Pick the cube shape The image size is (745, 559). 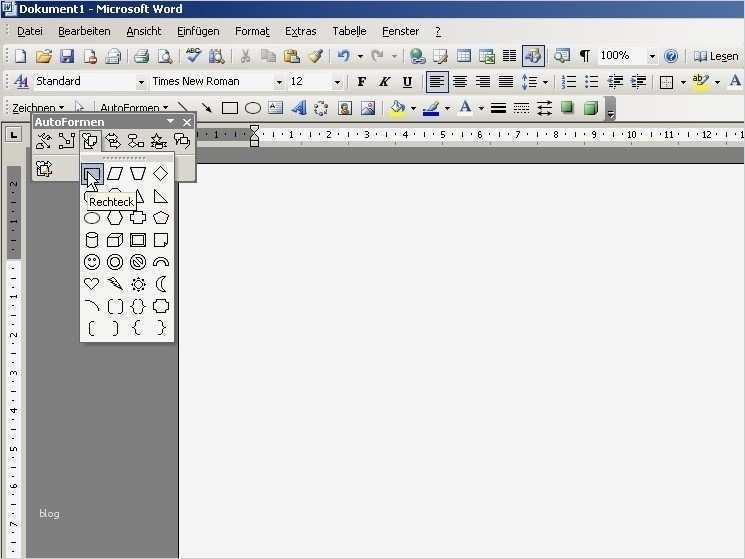115,240
